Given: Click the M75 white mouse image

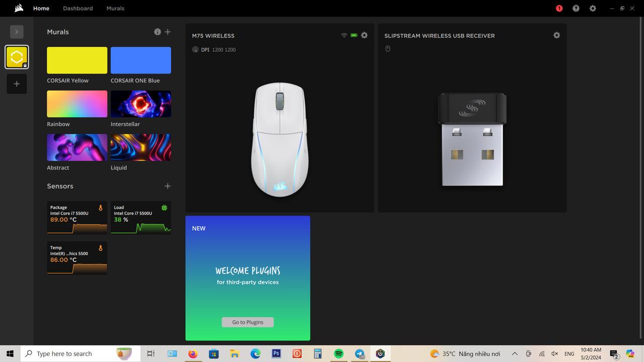Looking at the screenshot, I should point(279,140).
